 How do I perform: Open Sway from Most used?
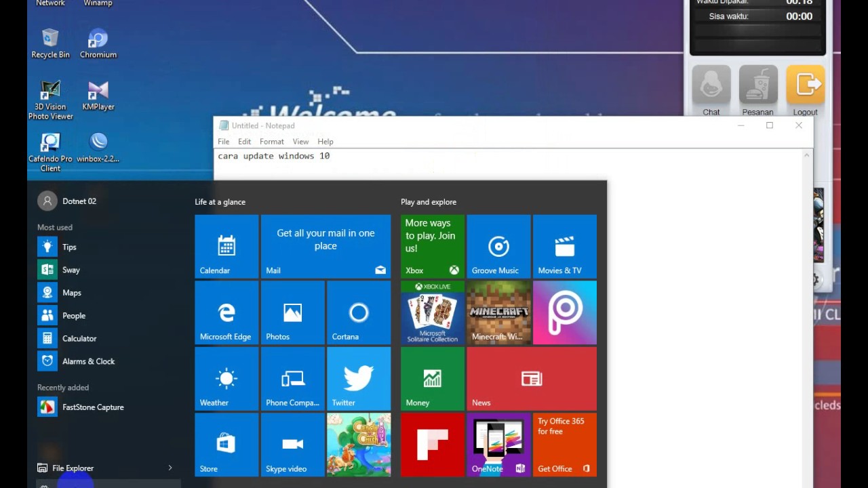point(108,270)
